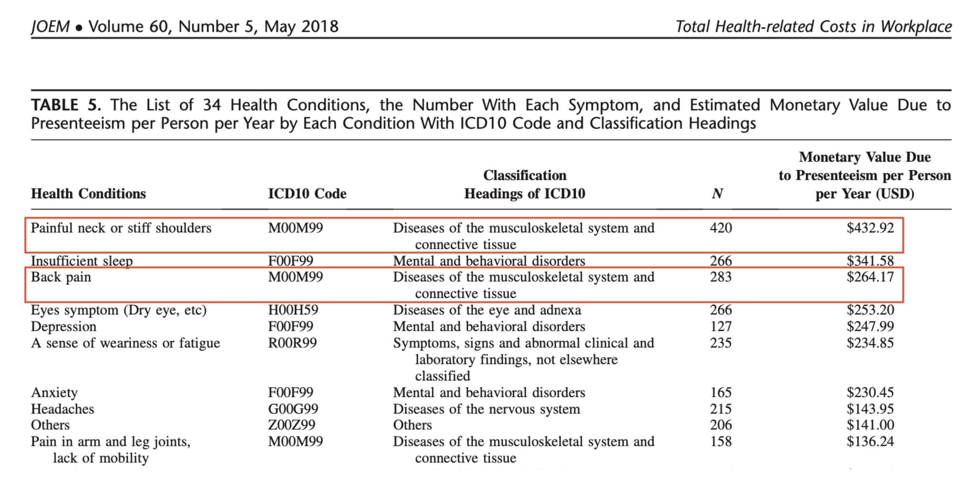Click the $432.92 monetary value
The height and width of the screenshot is (487, 980).
click(870, 228)
